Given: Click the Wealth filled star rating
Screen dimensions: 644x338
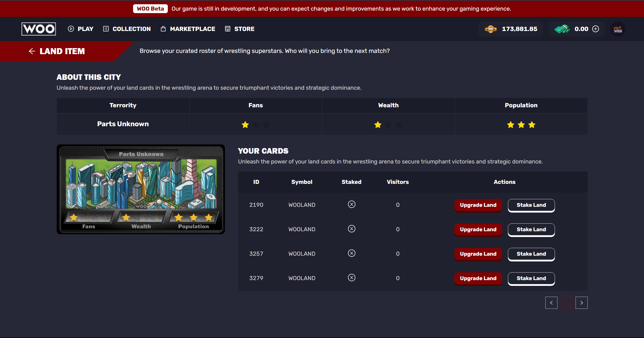Looking at the screenshot, I should 378,125.
